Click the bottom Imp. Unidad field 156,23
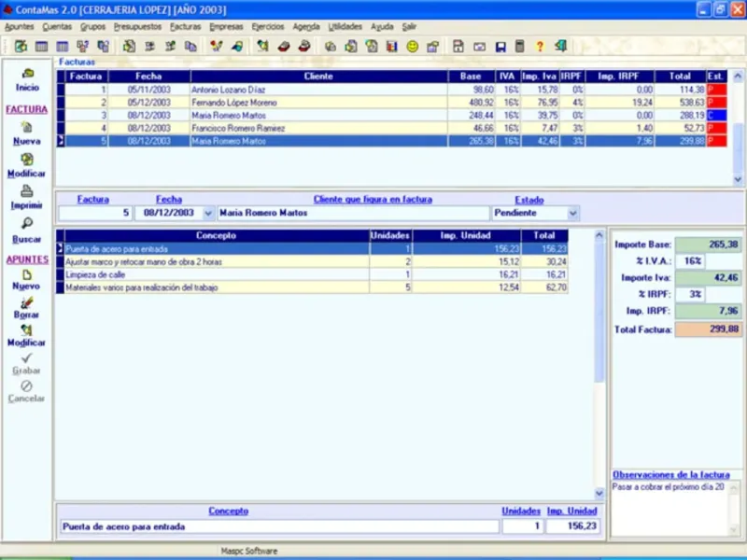This screenshot has width=747, height=560. click(x=572, y=526)
